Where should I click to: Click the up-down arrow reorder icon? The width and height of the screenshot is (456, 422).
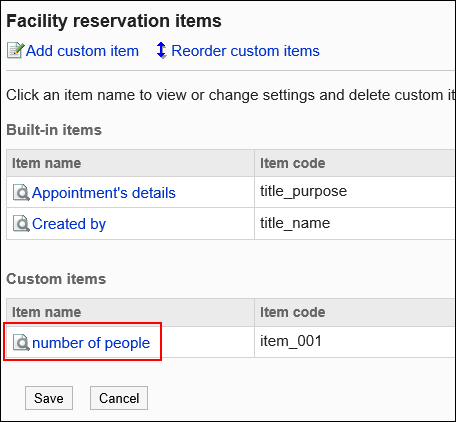coord(161,50)
